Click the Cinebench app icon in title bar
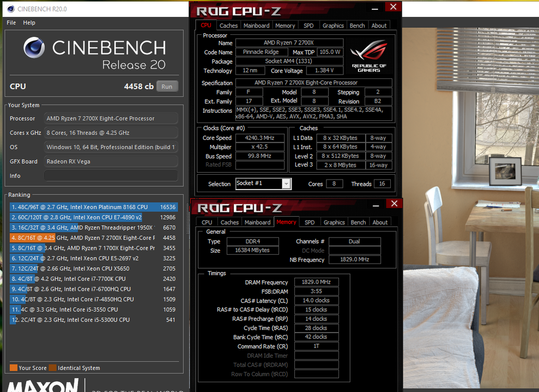Image resolution: width=539 pixels, height=392 pixels. [11, 9]
